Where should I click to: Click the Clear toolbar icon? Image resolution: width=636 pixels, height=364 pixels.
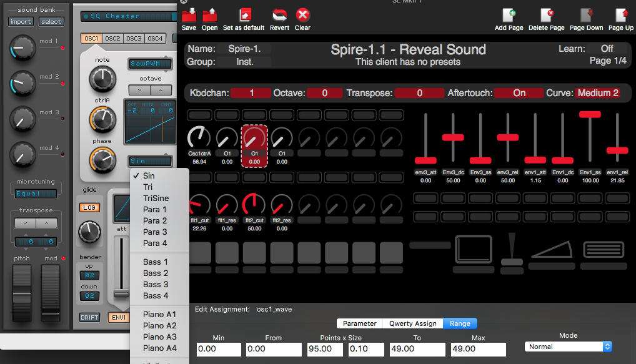[x=302, y=15]
